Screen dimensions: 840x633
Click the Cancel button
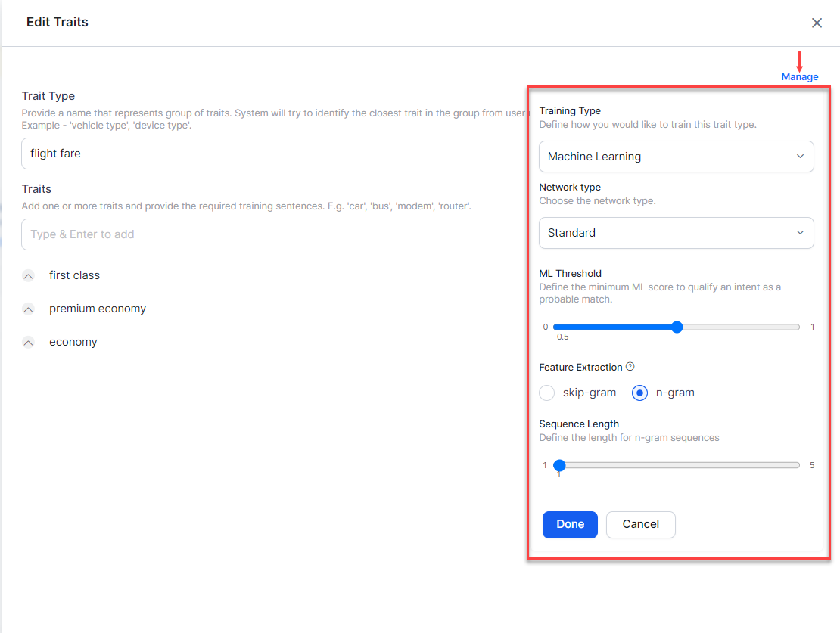pos(640,525)
